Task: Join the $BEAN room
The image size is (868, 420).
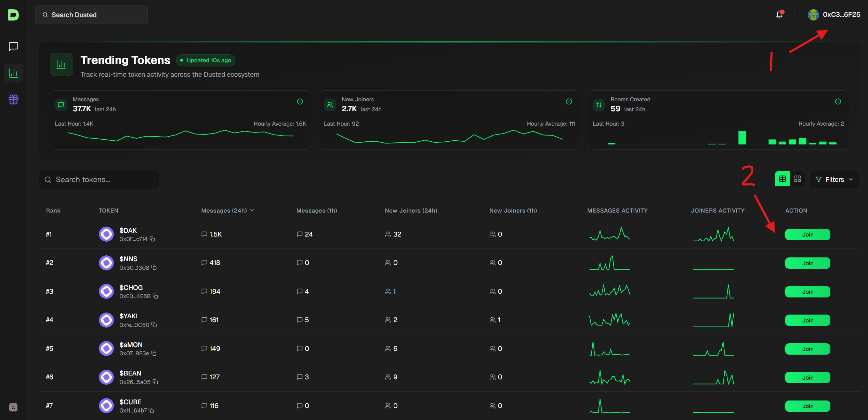Action: [807, 378]
